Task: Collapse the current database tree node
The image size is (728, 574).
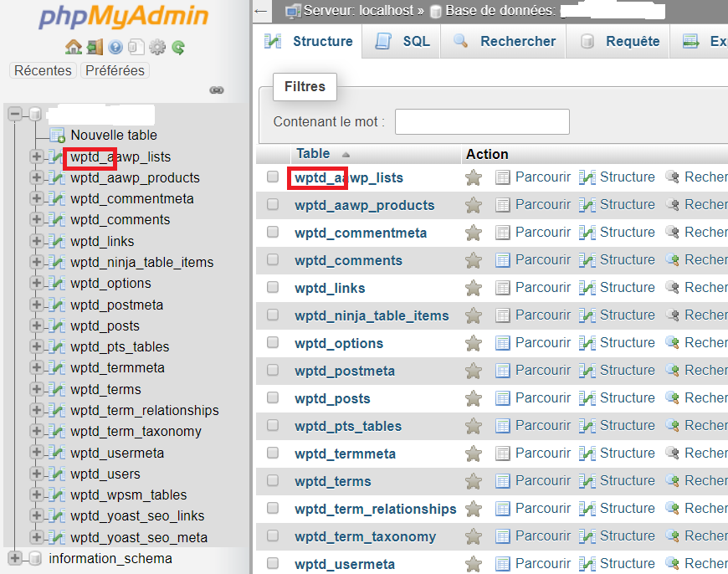Action: coord(15,113)
